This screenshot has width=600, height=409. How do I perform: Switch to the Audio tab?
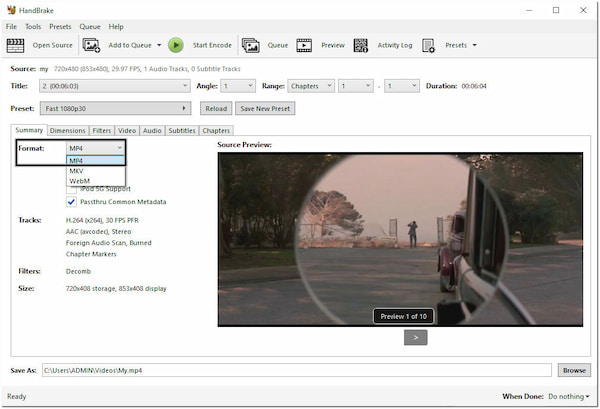pos(152,130)
